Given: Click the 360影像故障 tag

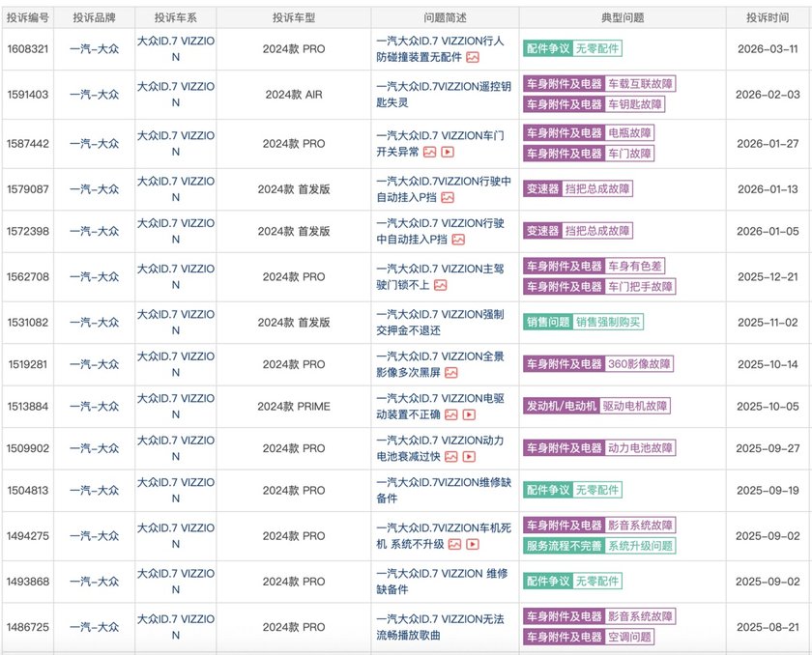Looking at the screenshot, I should coord(639,364).
